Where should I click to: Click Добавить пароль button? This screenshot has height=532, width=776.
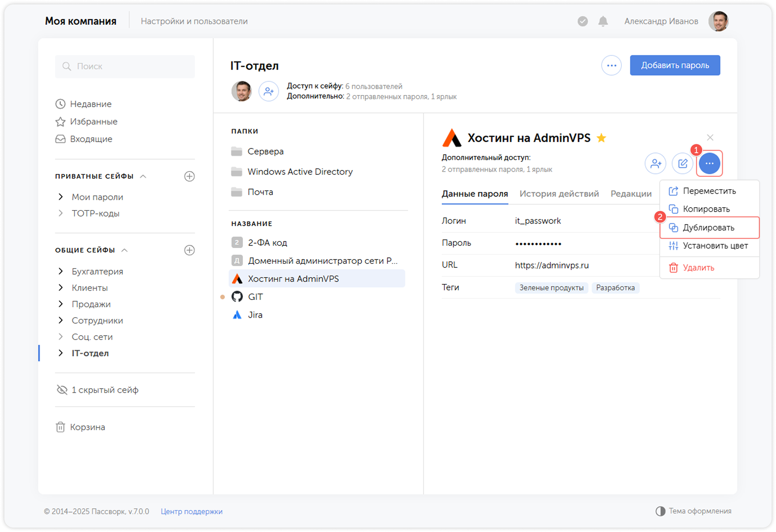[x=675, y=65]
